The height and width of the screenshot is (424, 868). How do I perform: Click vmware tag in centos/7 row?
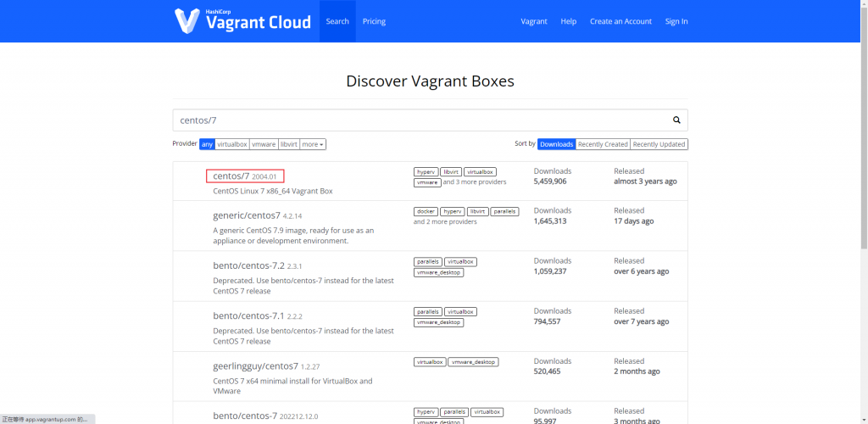click(x=427, y=182)
